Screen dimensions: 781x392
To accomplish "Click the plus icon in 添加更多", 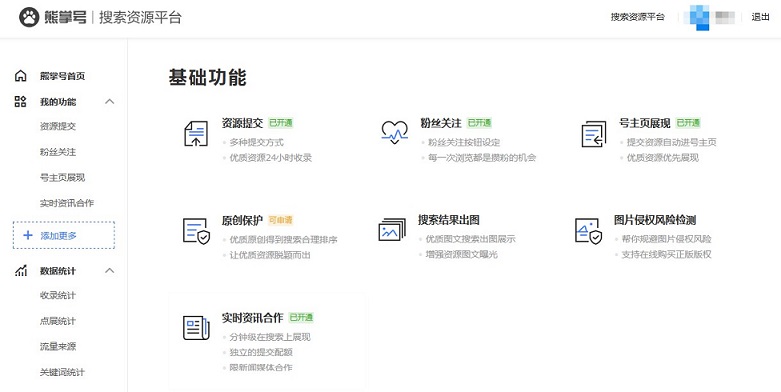I will pos(28,235).
